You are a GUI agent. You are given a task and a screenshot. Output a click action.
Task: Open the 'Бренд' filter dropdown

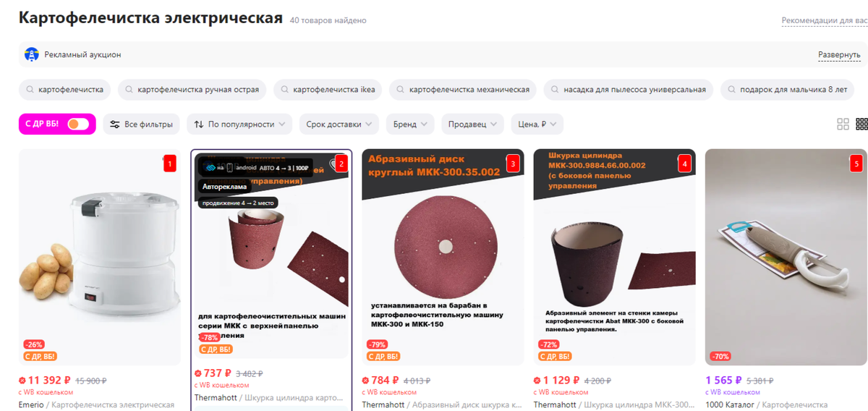(x=410, y=124)
